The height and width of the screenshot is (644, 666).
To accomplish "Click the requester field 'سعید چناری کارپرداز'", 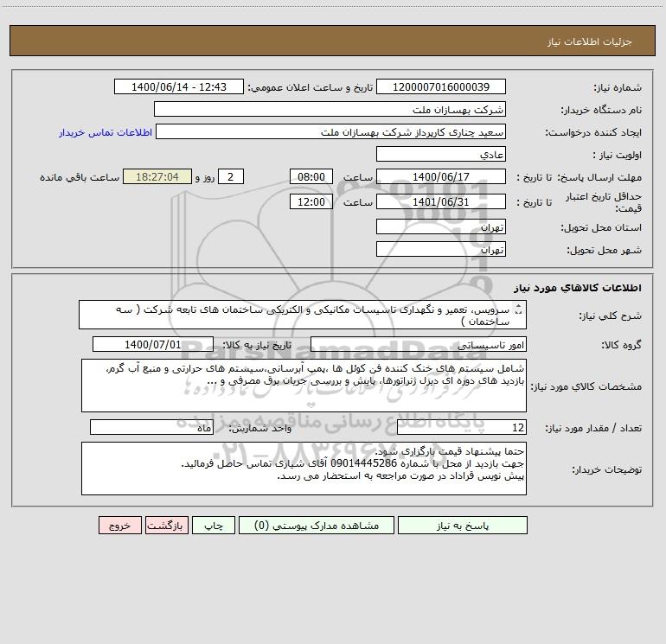I will 330,131.
